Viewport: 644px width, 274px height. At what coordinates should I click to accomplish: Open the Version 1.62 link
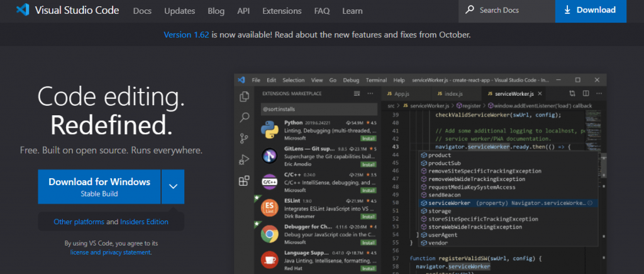pyautogui.click(x=186, y=35)
